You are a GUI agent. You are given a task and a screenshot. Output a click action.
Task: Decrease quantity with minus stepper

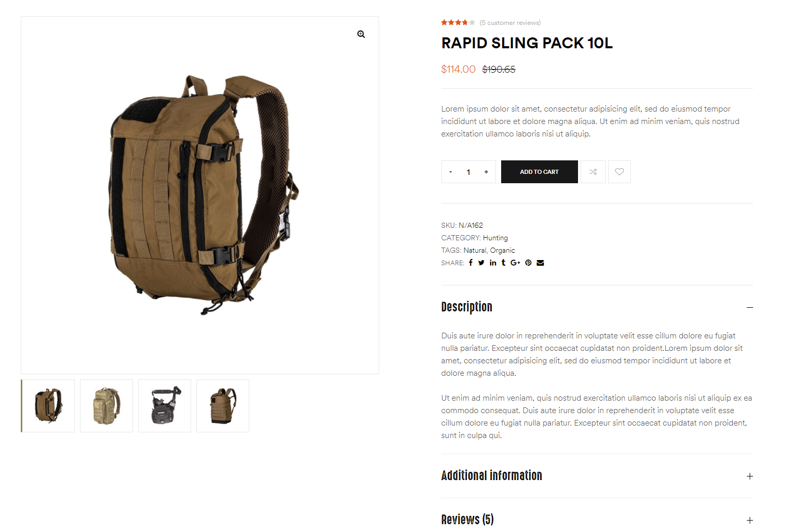451,172
